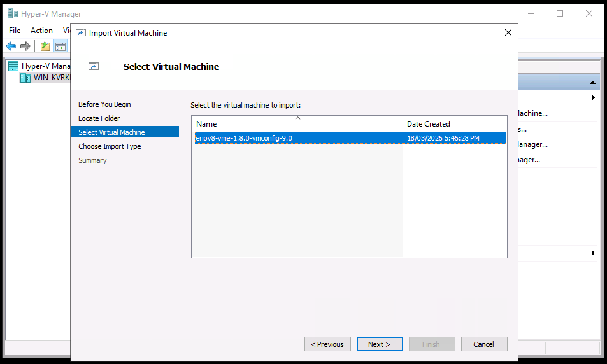Click the Import Virtual Machine wizard header icon
Image resolution: width=607 pixels, height=364 pixels.
tap(94, 66)
